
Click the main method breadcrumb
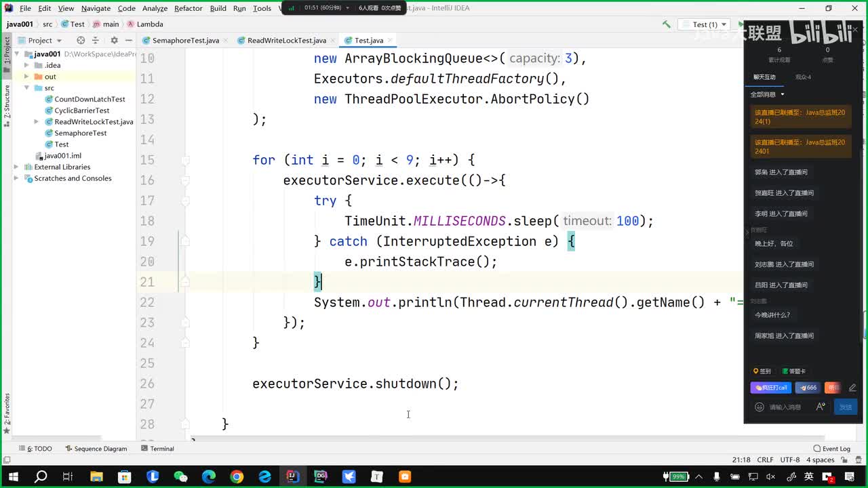(106, 24)
